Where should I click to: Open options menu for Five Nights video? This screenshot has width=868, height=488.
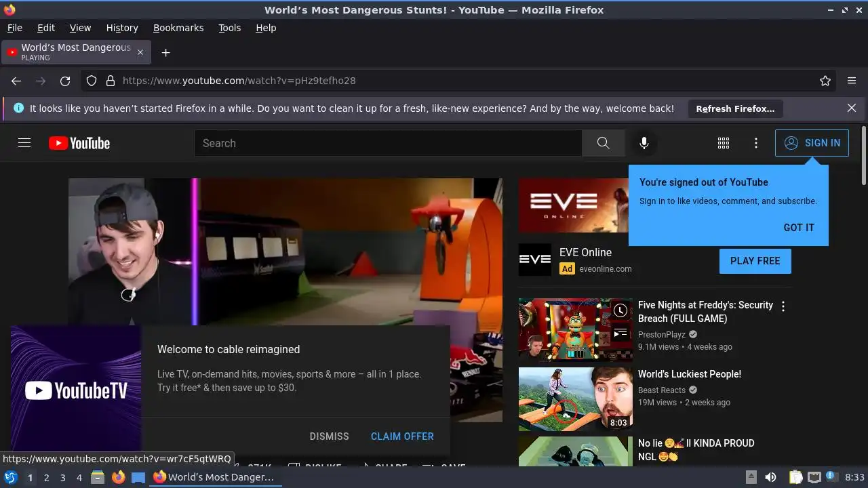click(x=783, y=306)
